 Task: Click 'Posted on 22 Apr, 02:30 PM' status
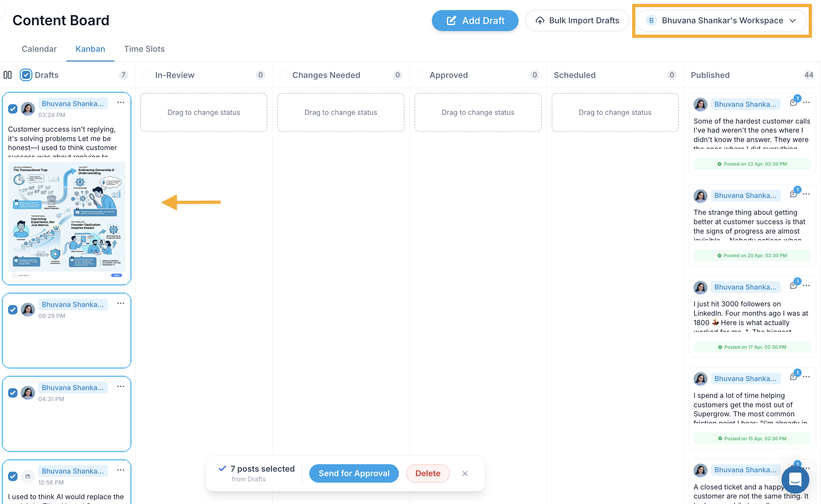(x=752, y=164)
